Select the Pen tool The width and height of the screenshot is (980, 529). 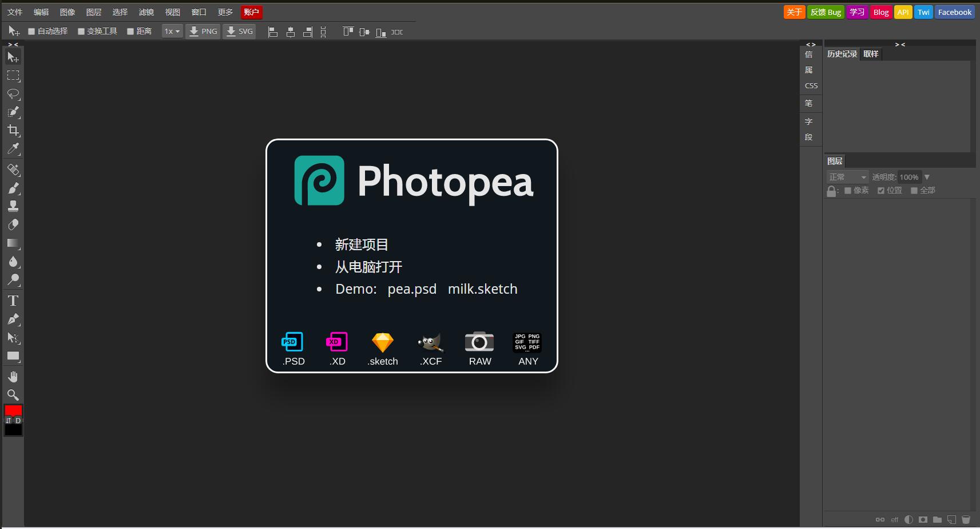click(13, 319)
